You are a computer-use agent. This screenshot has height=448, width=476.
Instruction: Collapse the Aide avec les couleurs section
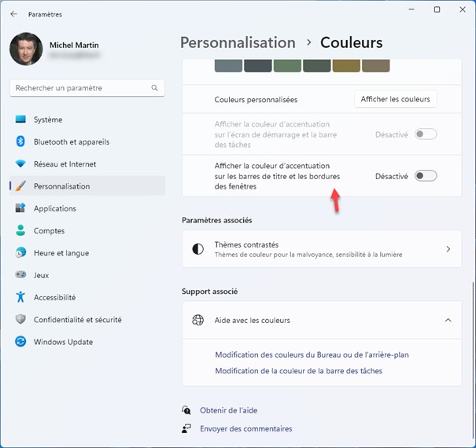click(448, 321)
